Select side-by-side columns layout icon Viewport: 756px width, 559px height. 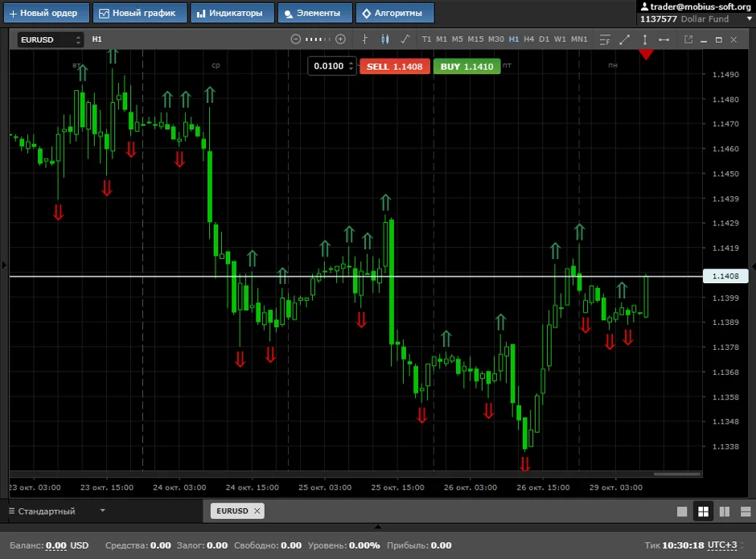point(724,512)
